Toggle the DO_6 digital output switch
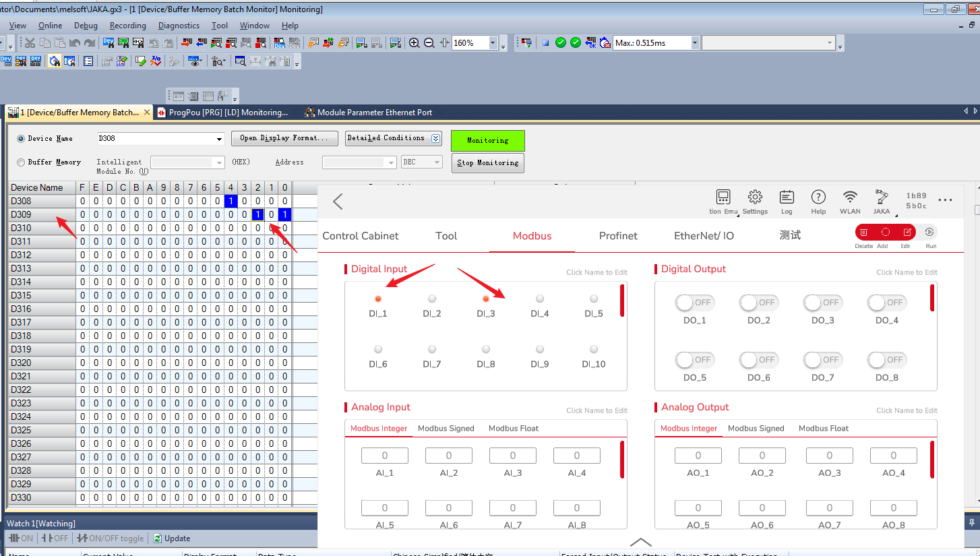 (758, 361)
